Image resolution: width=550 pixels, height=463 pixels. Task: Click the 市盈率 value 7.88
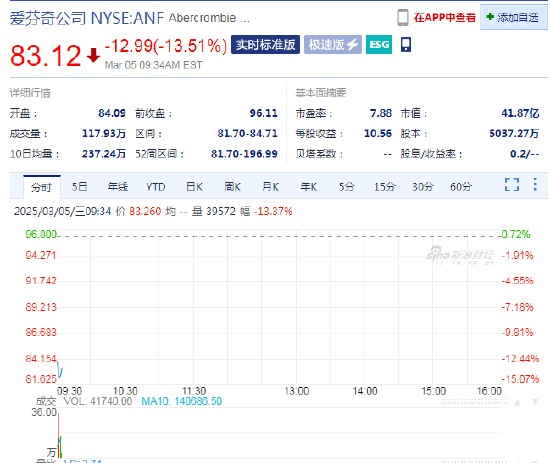click(381, 113)
